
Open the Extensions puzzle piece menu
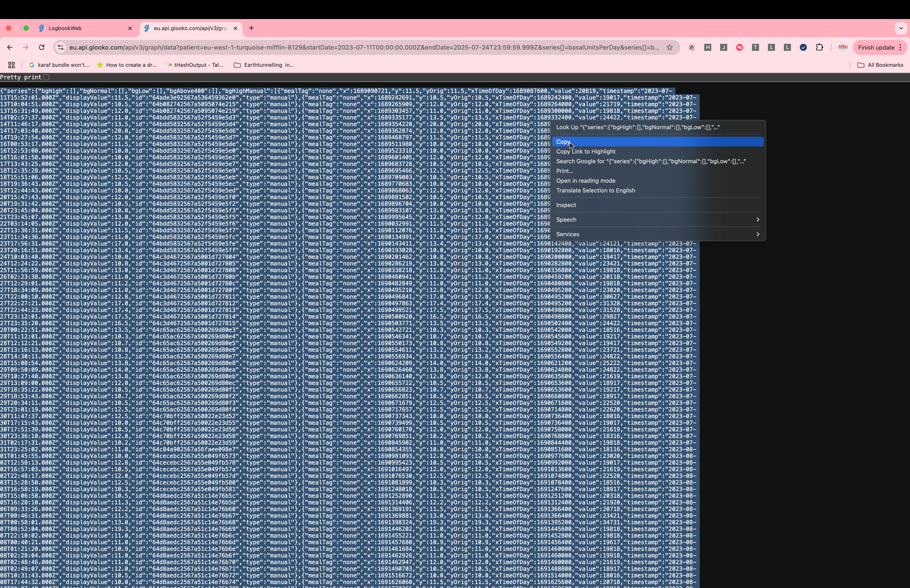click(819, 47)
